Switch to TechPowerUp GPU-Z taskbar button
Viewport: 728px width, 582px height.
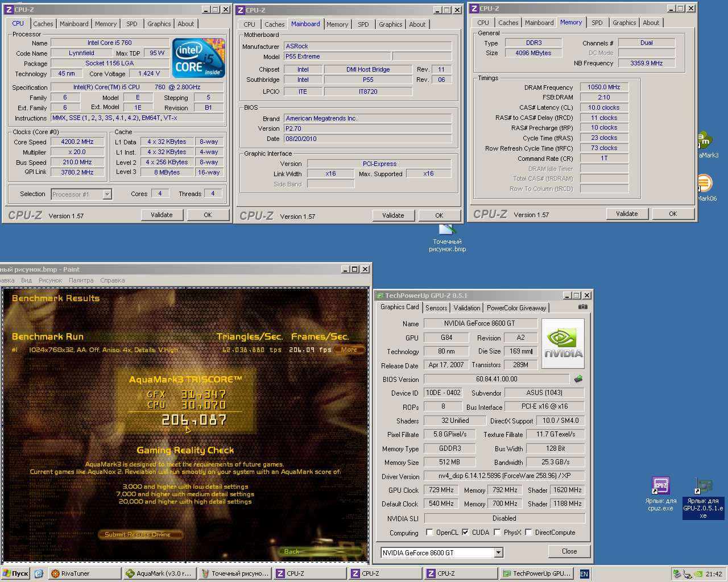pos(536,573)
